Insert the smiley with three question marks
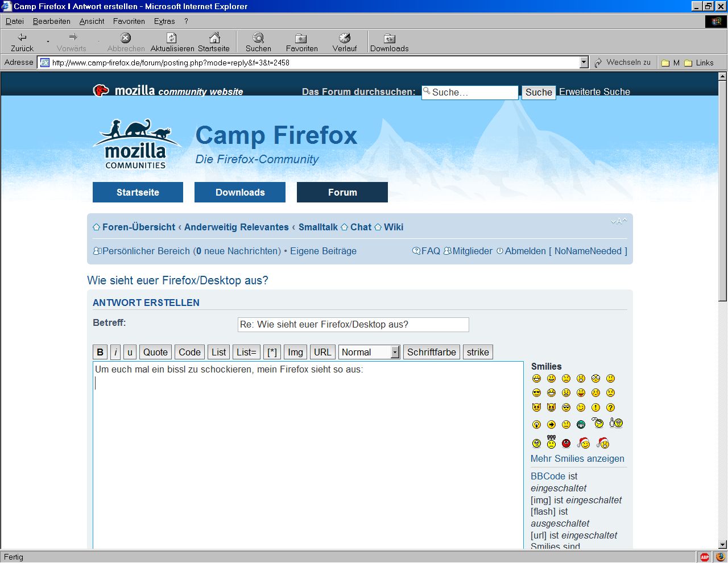Viewport: 728px width, 563px height. [x=551, y=442]
